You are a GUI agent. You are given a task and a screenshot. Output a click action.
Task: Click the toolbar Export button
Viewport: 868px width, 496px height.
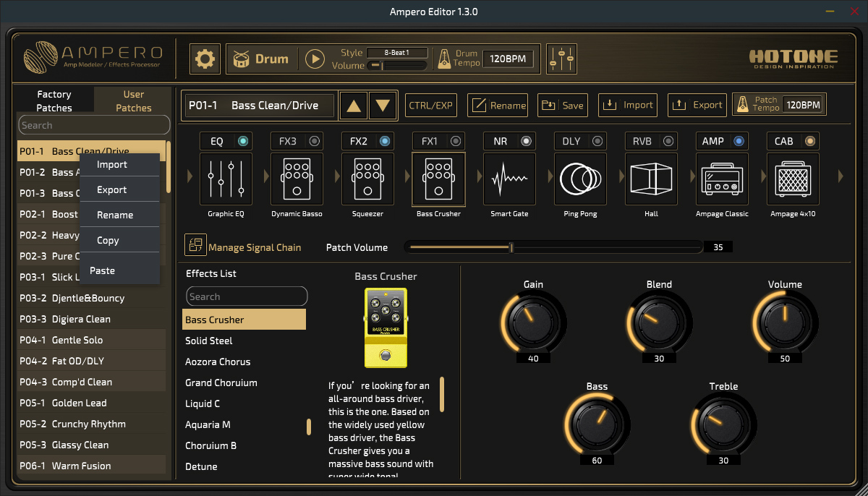(697, 105)
